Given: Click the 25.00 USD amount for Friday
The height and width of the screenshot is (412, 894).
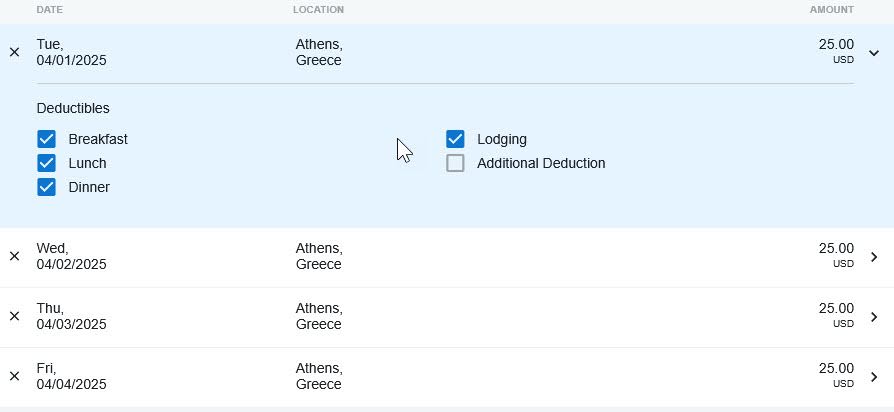Looking at the screenshot, I should pos(835,374).
